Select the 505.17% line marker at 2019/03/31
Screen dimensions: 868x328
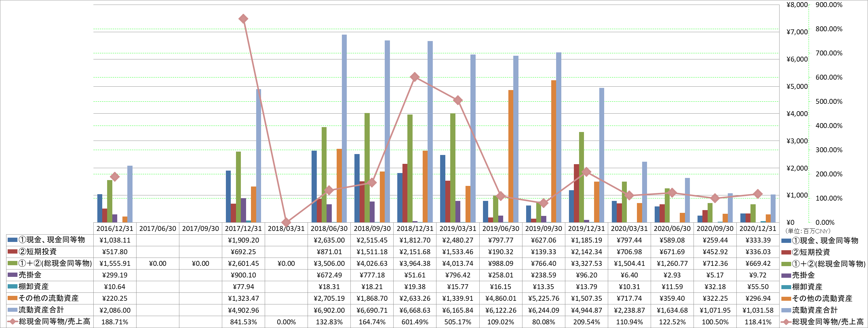pos(458,100)
